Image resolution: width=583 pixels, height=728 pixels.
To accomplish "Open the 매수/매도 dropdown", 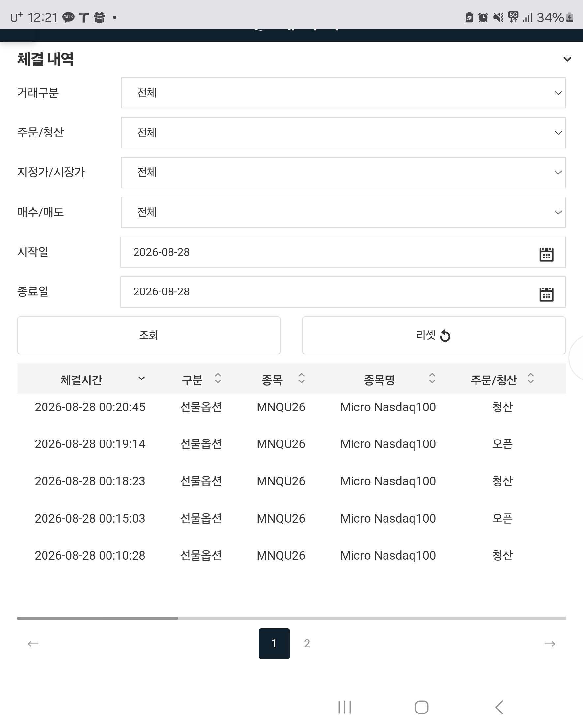I will pyautogui.click(x=343, y=212).
